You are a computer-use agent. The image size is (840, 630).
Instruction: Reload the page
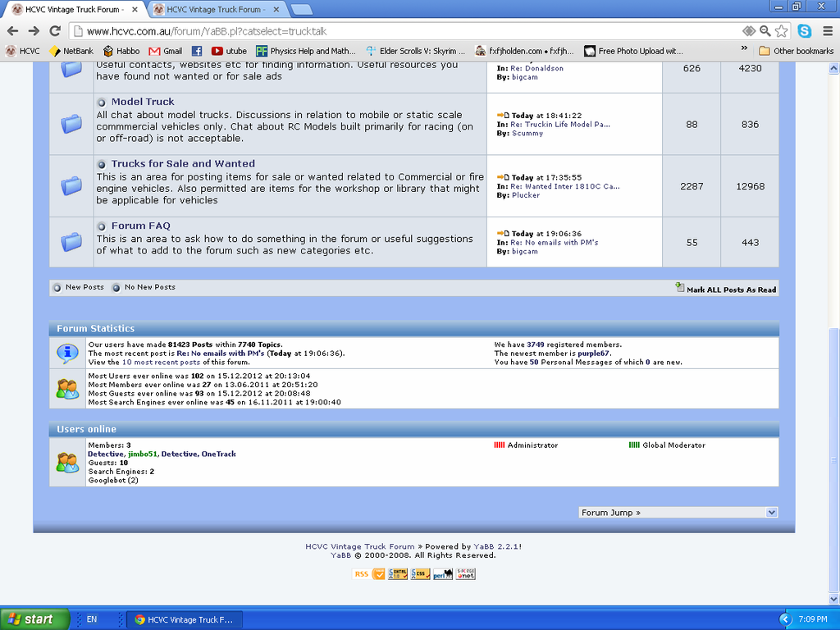pyautogui.click(x=55, y=31)
